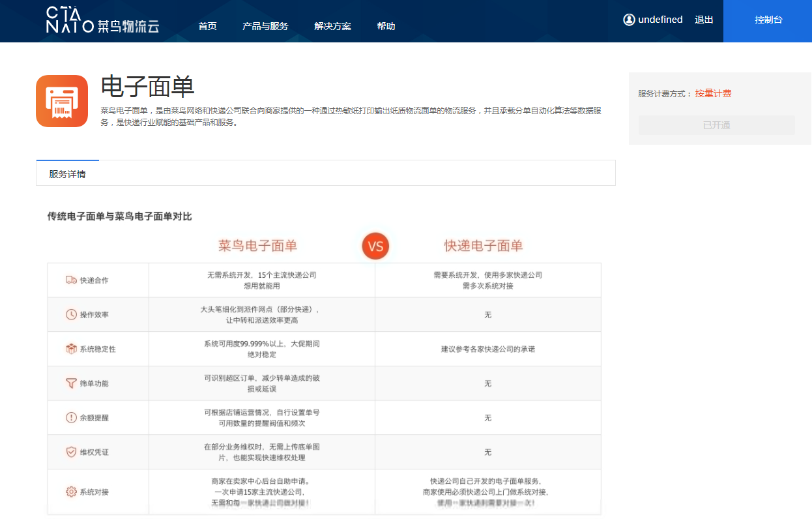
Task: Open the 产品与服务 menu
Action: (x=265, y=26)
